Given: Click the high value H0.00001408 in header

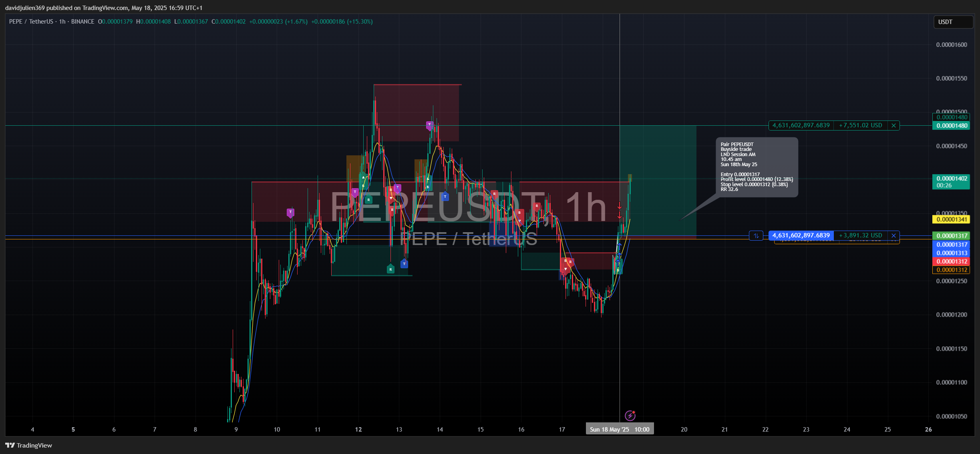Looking at the screenshot, I should [x=153, y=22].
